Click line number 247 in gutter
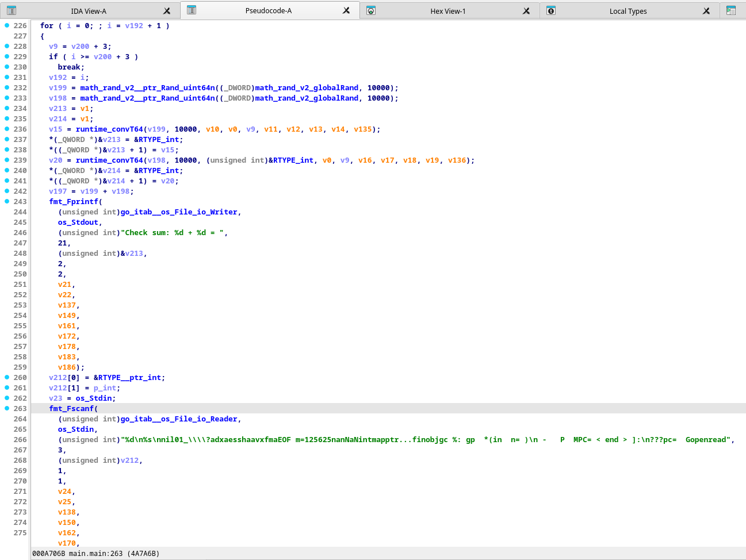The height and width of the screenshot is (560, 746). click(20, 243)
